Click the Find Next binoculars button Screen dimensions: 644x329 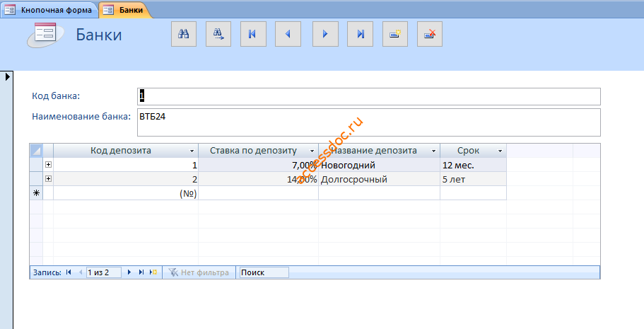[x=218, y=34]
